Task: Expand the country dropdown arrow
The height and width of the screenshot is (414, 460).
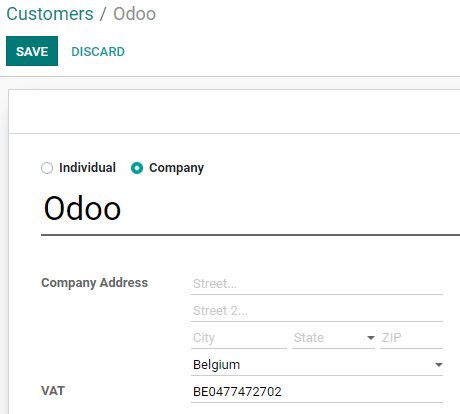Action: click(439, 365)
